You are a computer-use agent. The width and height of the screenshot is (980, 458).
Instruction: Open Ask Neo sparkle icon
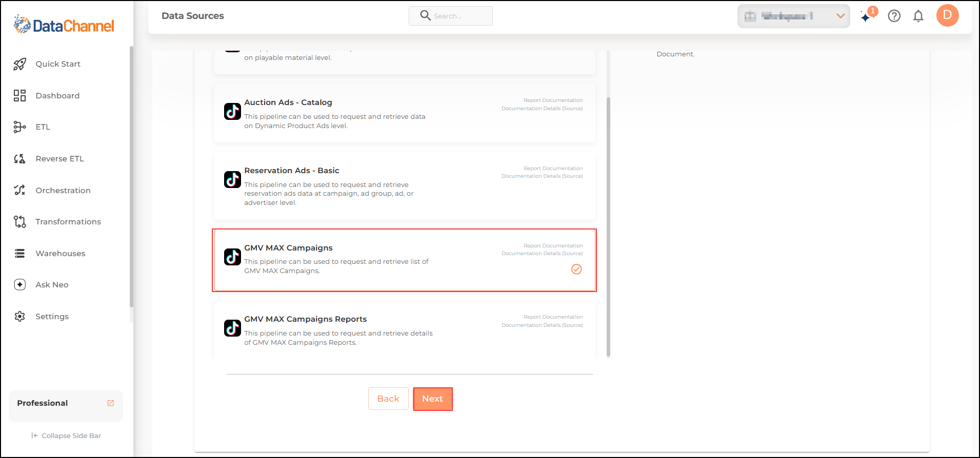tap(19, 285)
